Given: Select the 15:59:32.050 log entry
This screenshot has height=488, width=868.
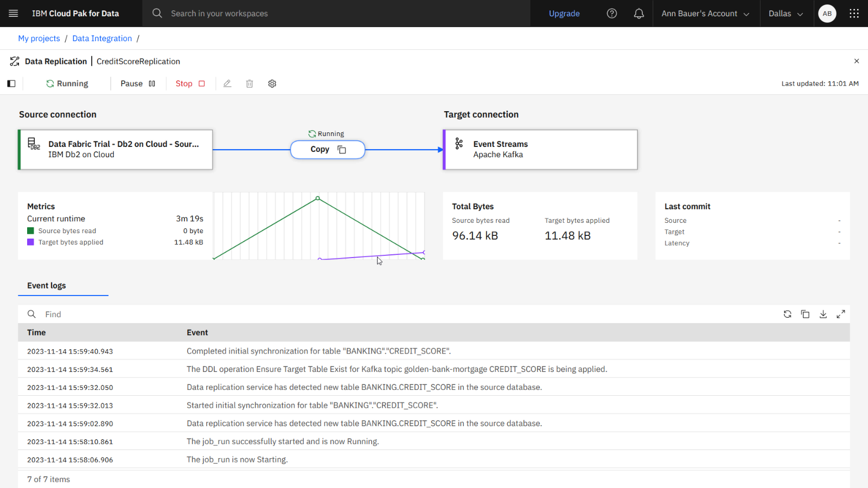Looking at the screenshot, I should (434, 387).
